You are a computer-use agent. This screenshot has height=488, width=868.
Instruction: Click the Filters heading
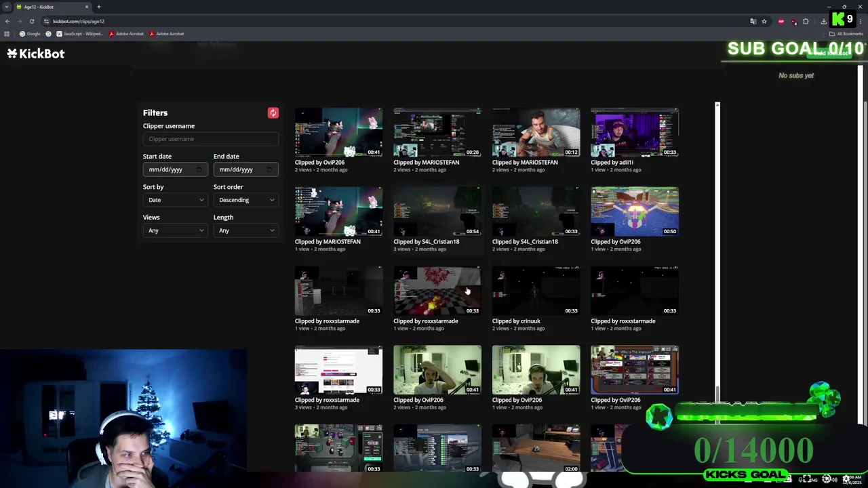(155, 113)
